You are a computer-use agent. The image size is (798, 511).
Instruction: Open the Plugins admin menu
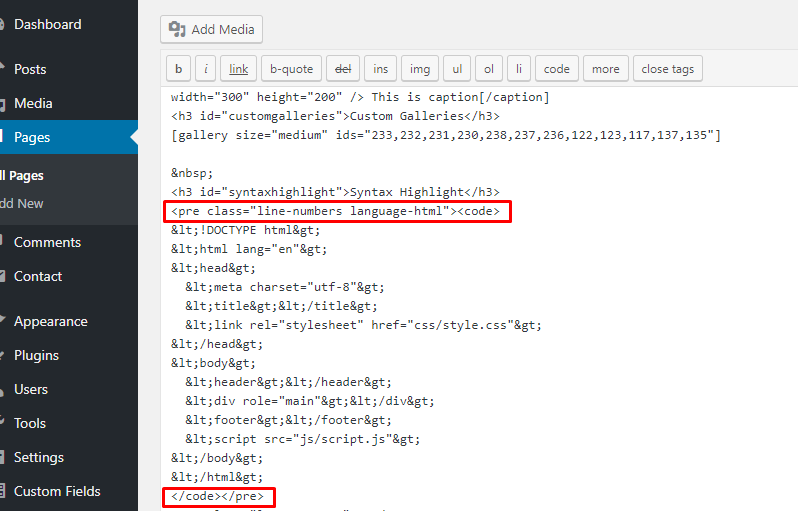click(x=36, y=355)
